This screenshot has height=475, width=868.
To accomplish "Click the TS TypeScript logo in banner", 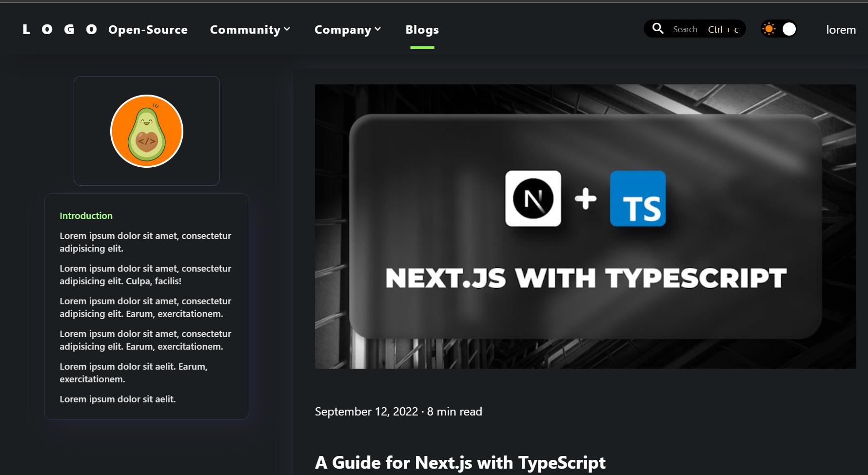I will 638,198.
